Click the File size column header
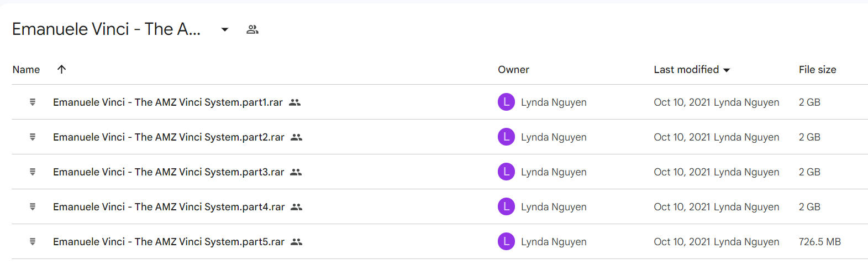Viewport: 868px width, 269px height. tap(817, 69)
